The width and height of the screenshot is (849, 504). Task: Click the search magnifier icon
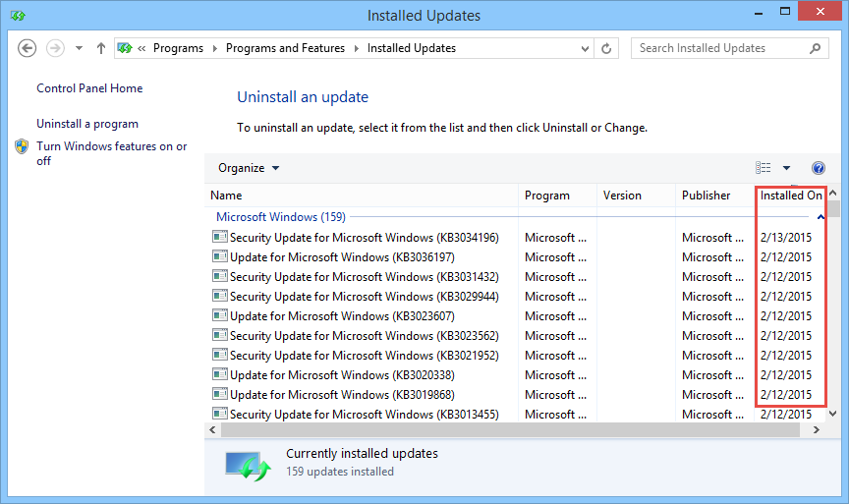coord(815,49)
